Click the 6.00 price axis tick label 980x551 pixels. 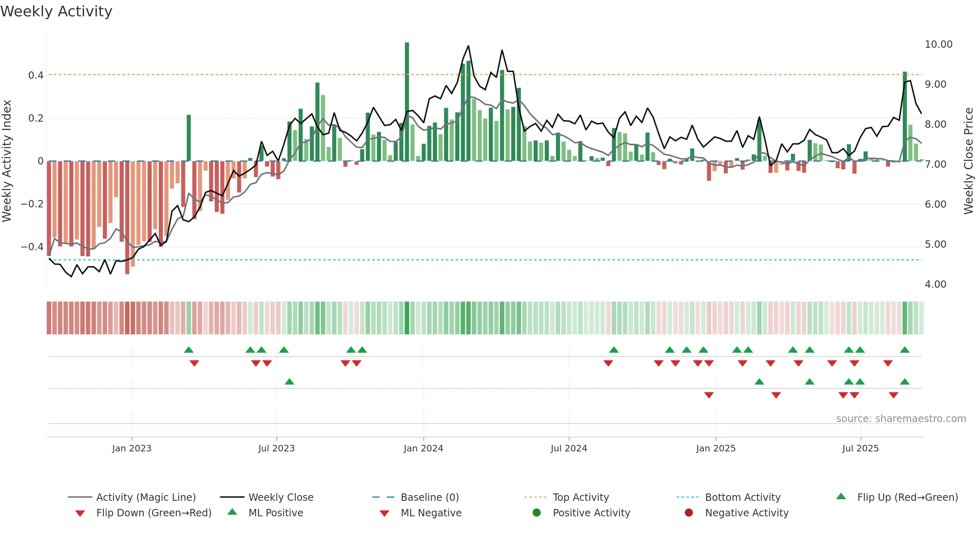(x=935, y=204)
